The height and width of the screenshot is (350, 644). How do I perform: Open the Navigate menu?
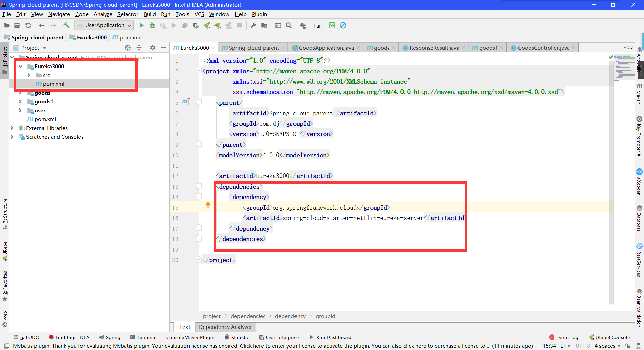tap(59, 14)
